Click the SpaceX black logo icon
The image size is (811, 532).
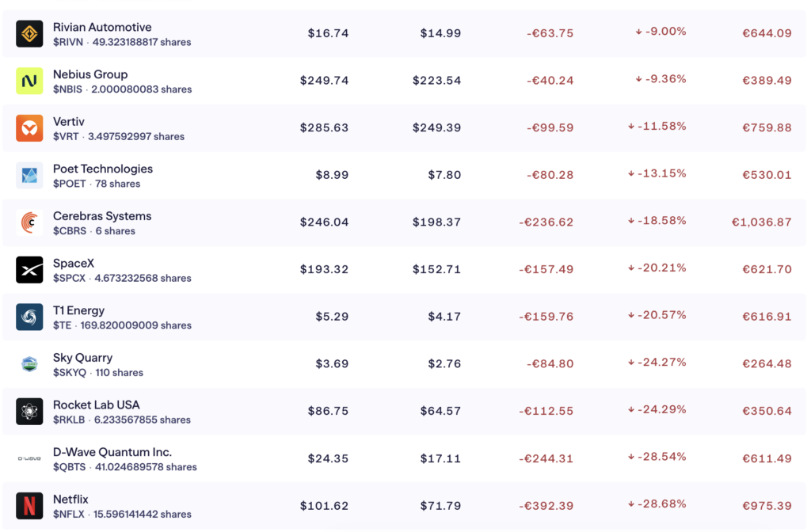point(29,270)
